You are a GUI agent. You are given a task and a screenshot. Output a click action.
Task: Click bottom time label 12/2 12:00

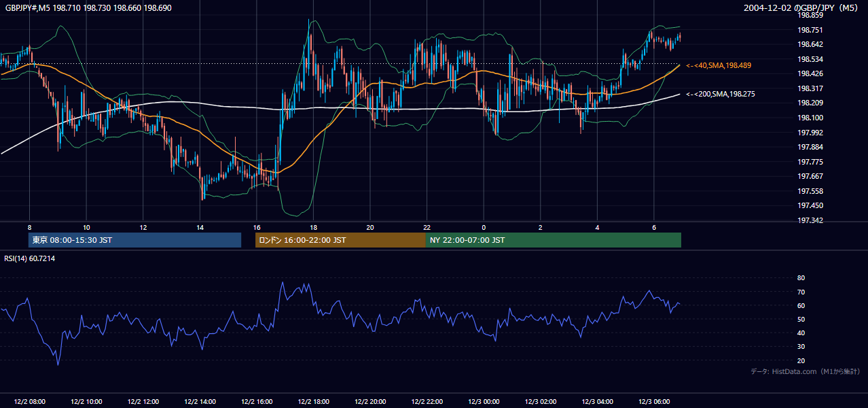point(143,402)
